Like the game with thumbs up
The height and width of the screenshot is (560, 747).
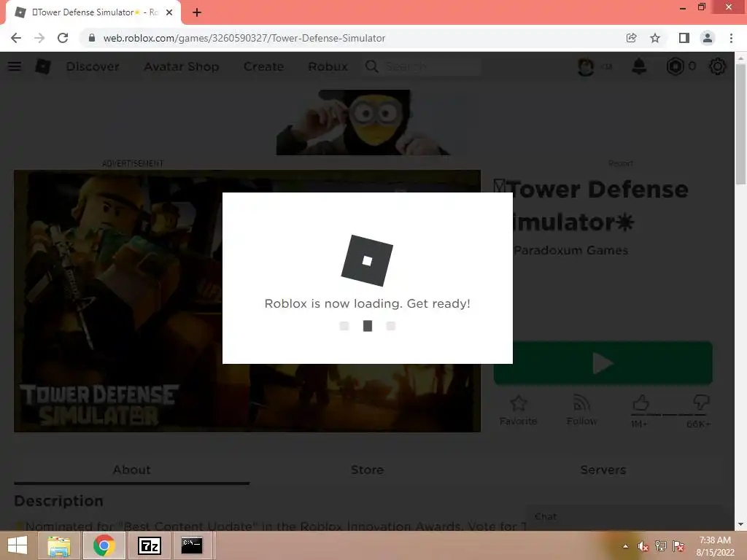point(640,402)
